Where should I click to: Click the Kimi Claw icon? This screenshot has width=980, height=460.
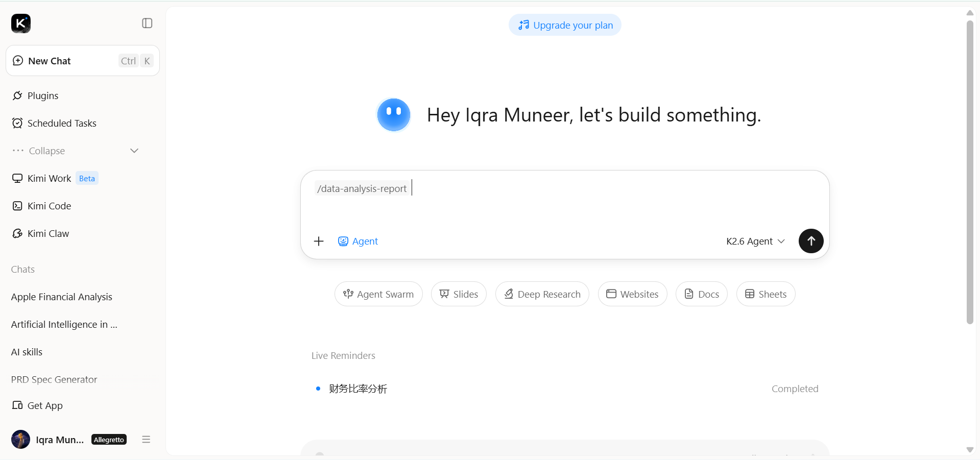[17, 234]
